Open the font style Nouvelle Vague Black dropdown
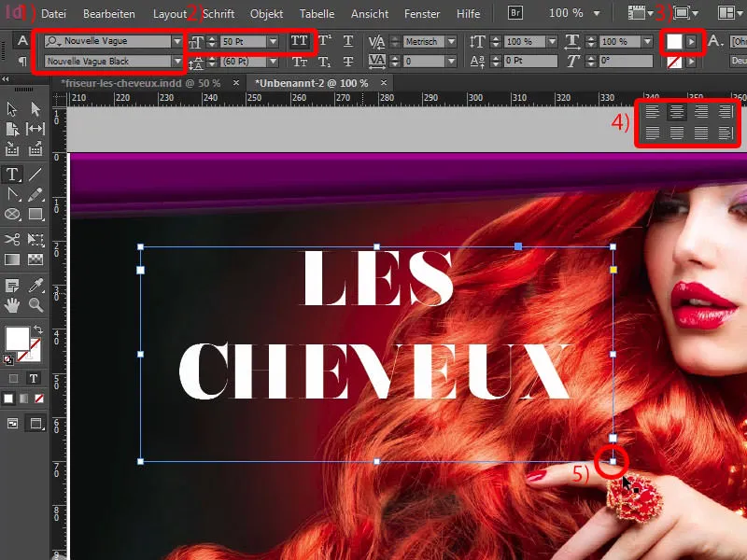Screen dimensions: 747x560 point(176,62)
